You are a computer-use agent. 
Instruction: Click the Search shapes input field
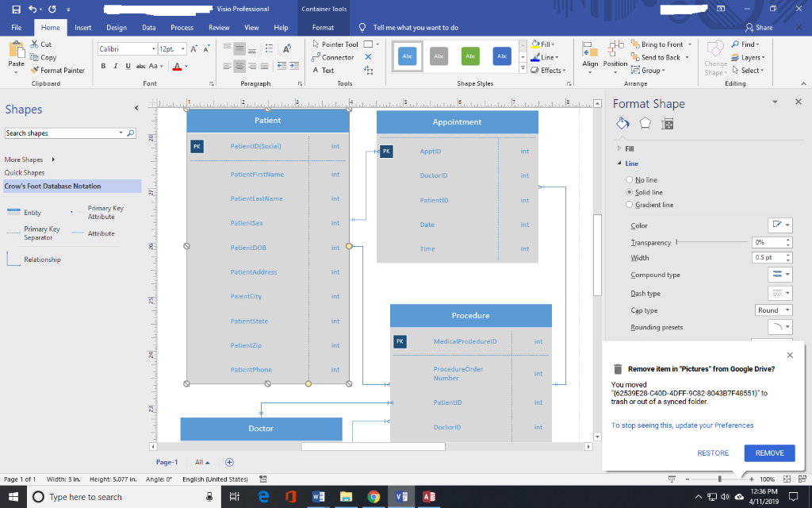pyautogui.click(x=63, y=133)
